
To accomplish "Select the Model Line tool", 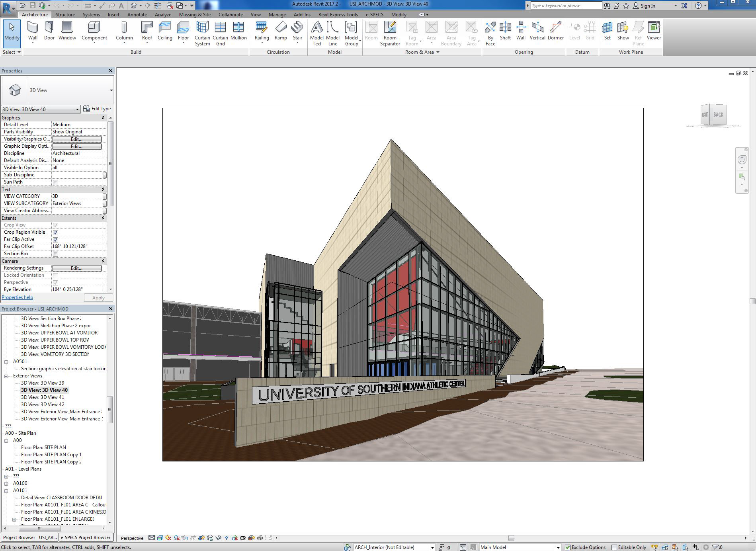I will (332, 33).
